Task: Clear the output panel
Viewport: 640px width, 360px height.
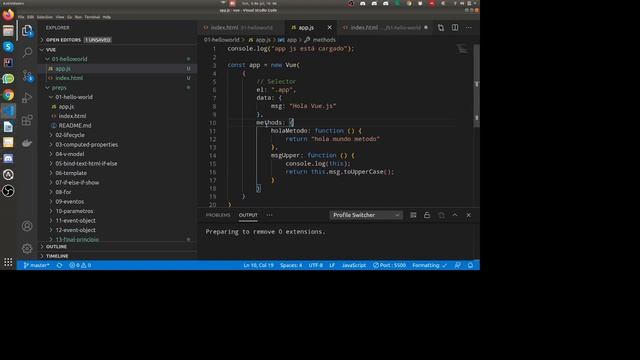Action: tap(413, 215)
